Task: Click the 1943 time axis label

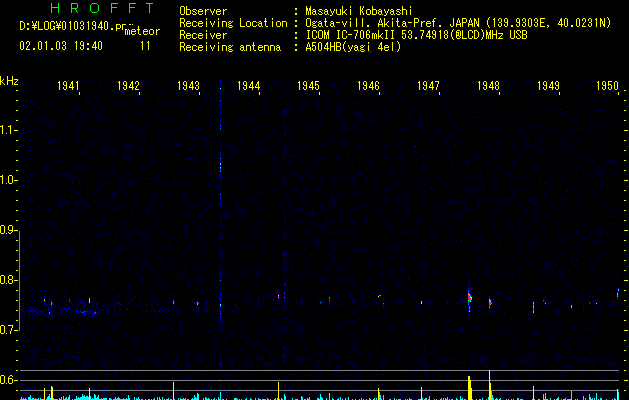Action: point(188,86)
